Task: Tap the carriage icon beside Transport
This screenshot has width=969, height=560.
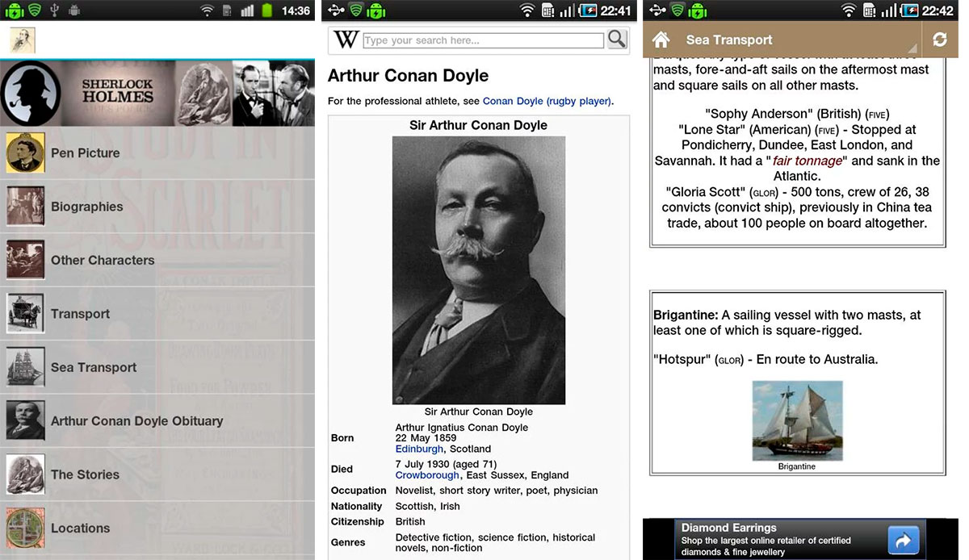Action: tap(25, 314)
